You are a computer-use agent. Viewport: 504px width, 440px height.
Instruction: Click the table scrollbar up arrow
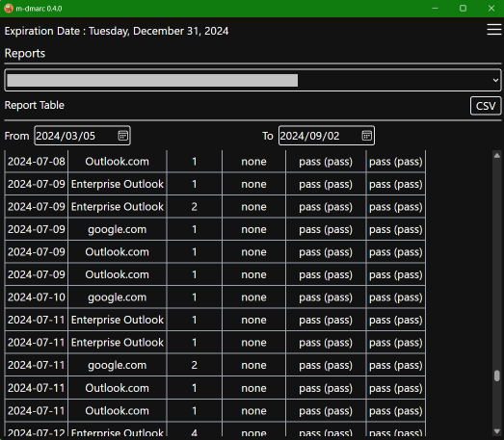click(x=497, y=156)
